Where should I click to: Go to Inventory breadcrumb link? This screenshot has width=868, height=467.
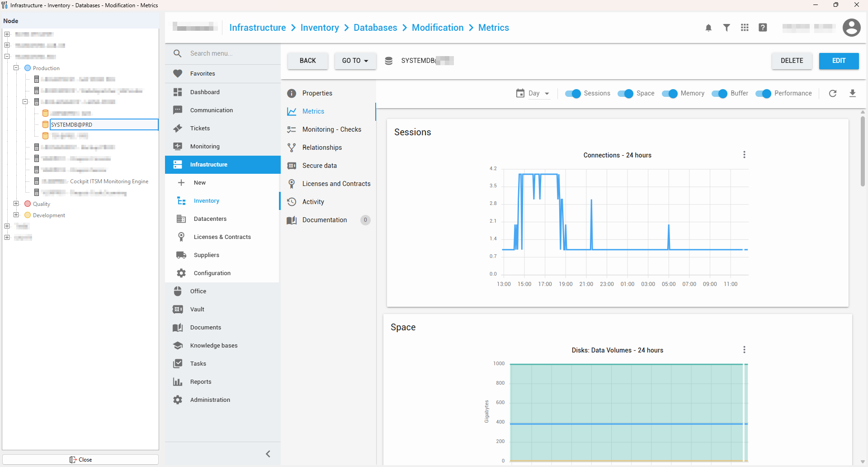click(x=320, y=28)
